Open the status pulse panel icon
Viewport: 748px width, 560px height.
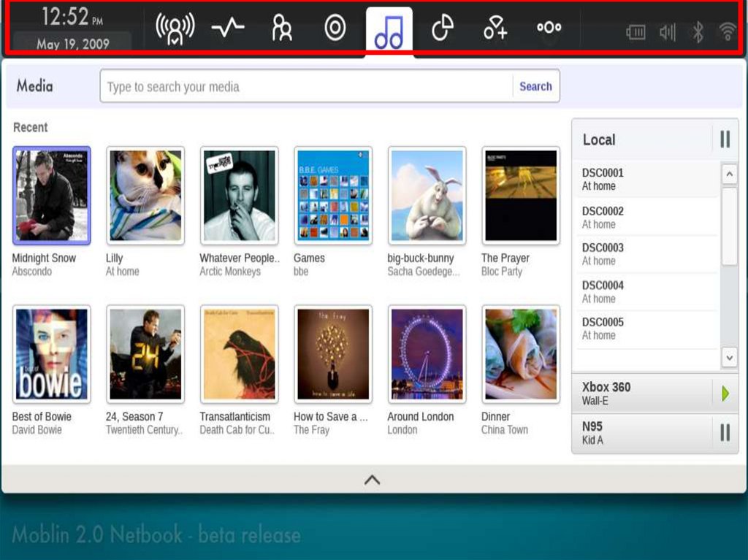pyautogui.click(x=228, y=28)
